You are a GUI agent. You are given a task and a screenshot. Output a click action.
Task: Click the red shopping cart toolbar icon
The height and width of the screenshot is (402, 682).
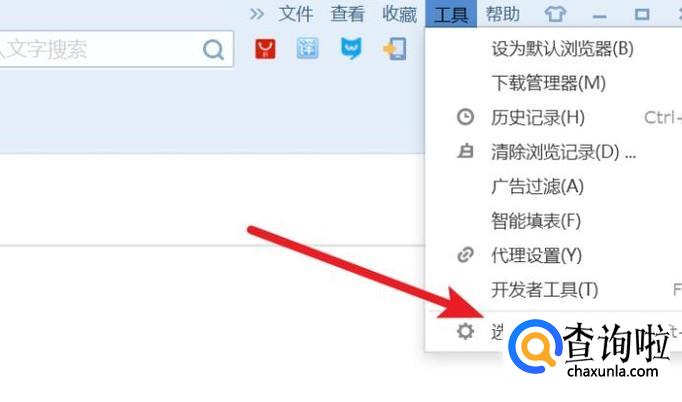pyautogui.click(x=265, y=49)
